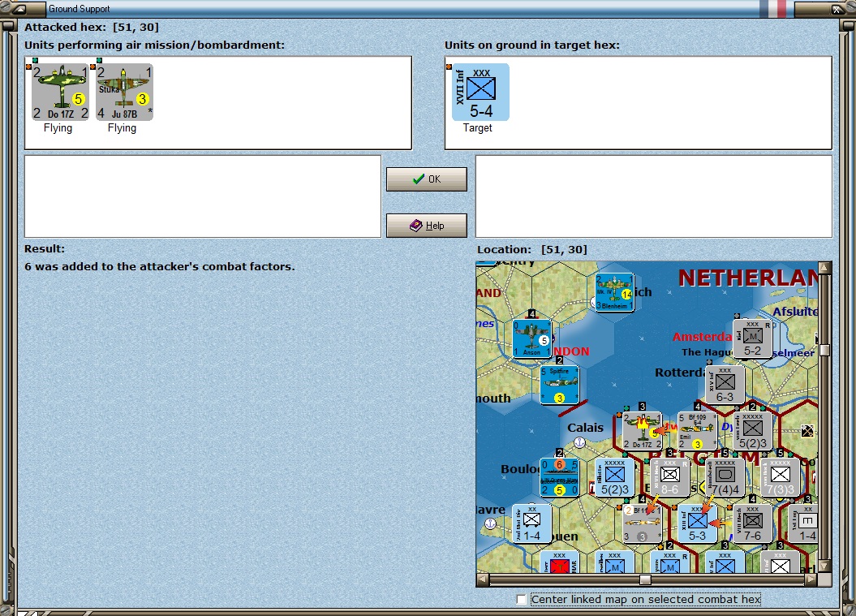Click the map scroll right arrow

(812, 579)
